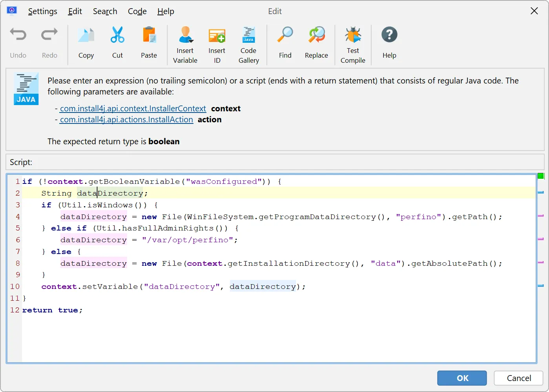Click setVariable on line 10
This screenshot has height=392, width=549.
coord(110,287)
